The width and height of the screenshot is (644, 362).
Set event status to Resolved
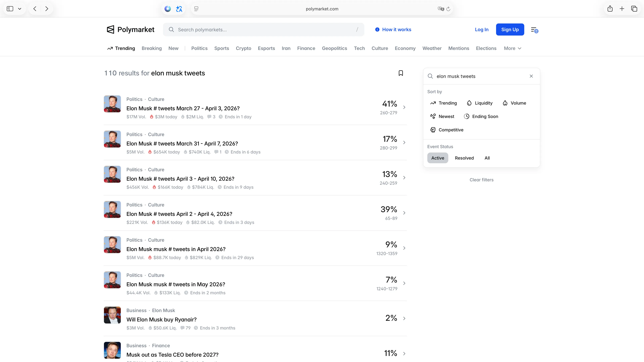464,158
